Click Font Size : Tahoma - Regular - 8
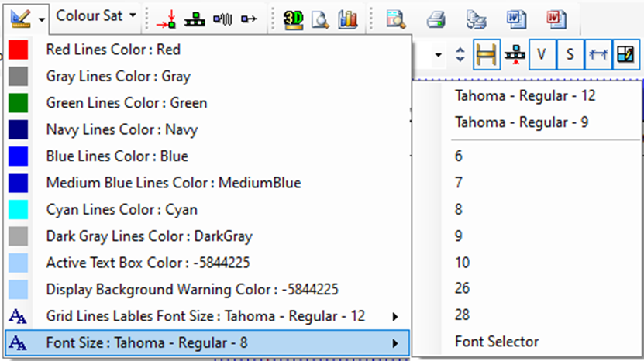The width and height of the screenshot is (644, 361). [x=208, y=343]
